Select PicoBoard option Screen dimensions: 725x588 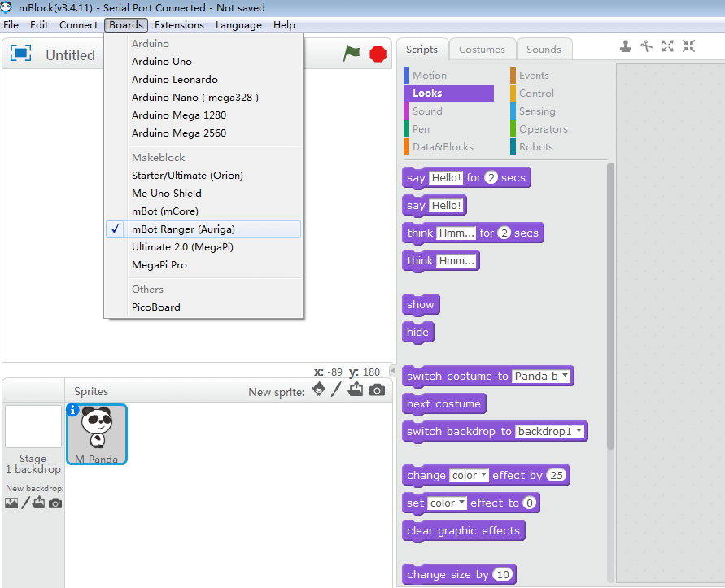pos(203,307)
